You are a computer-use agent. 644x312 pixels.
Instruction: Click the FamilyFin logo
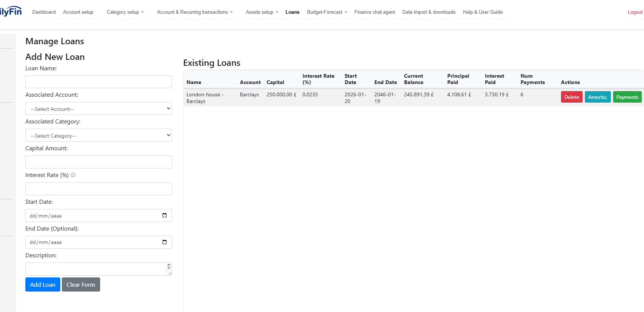coord(11,12)
